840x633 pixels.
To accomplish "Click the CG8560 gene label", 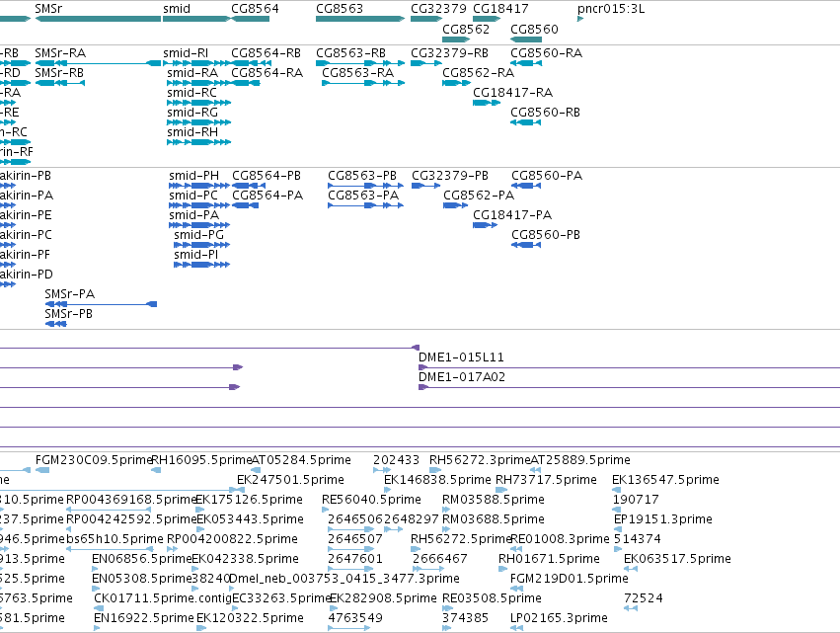I will coord(534,29).
